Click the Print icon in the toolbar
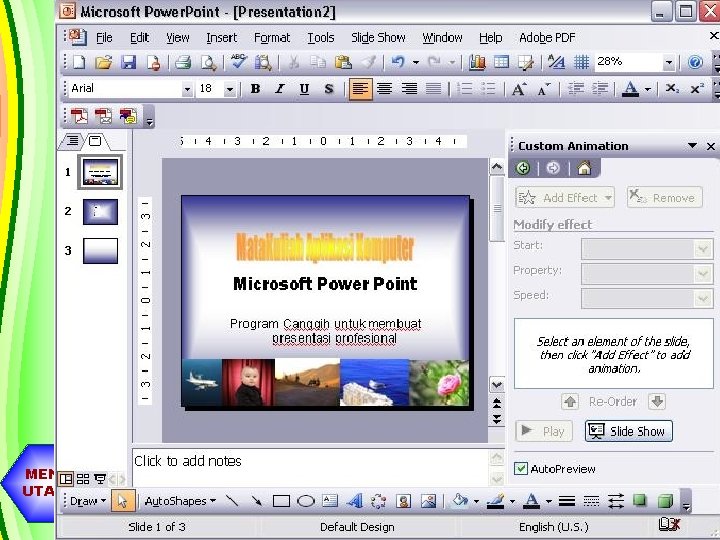The image size is (720, 540). click(183, 62)
